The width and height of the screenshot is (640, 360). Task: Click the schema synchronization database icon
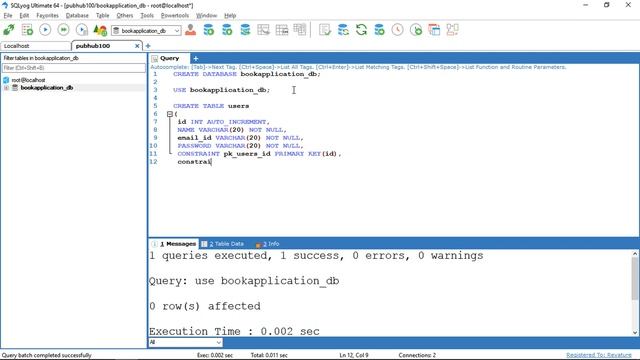(343, 30)
